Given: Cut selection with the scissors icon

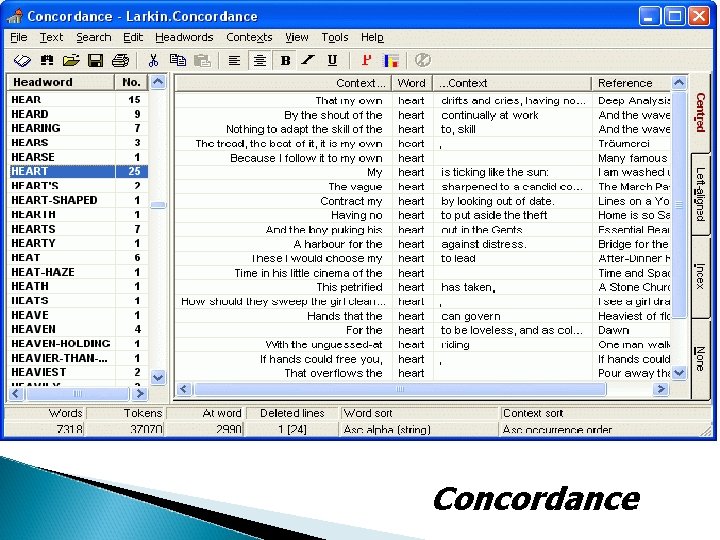Looking at the screenshot, I should click(x=153, y=60).
